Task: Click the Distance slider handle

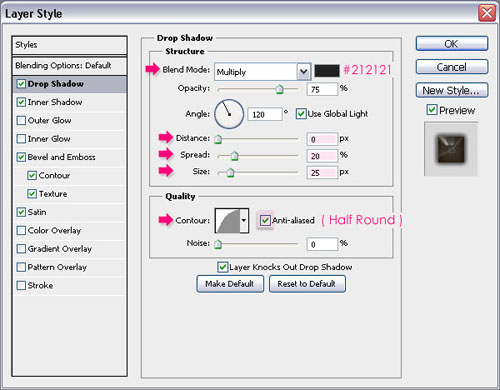Action: pos(218,139)
